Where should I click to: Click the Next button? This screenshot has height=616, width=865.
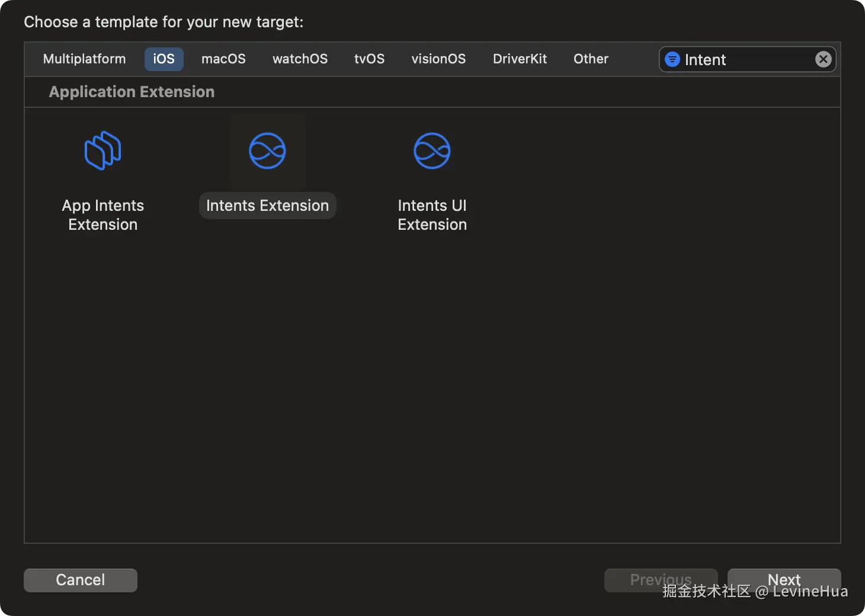[784, 580]
